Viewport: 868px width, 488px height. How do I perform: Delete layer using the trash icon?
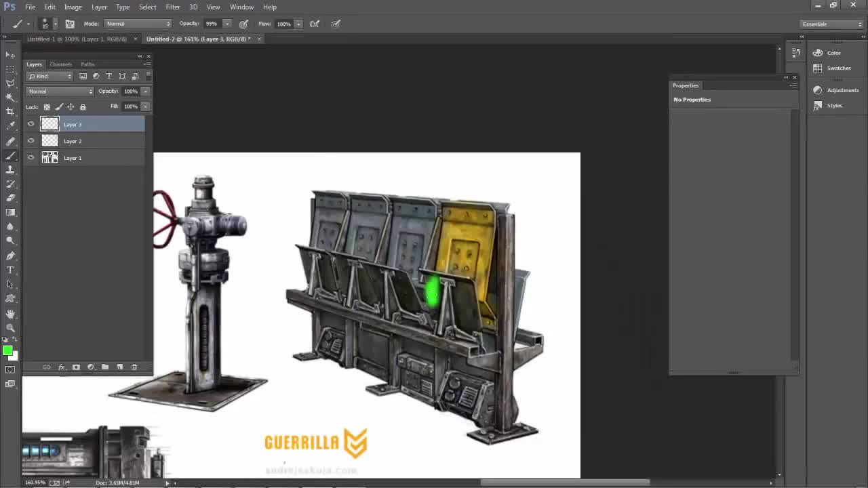click(134, 367)
